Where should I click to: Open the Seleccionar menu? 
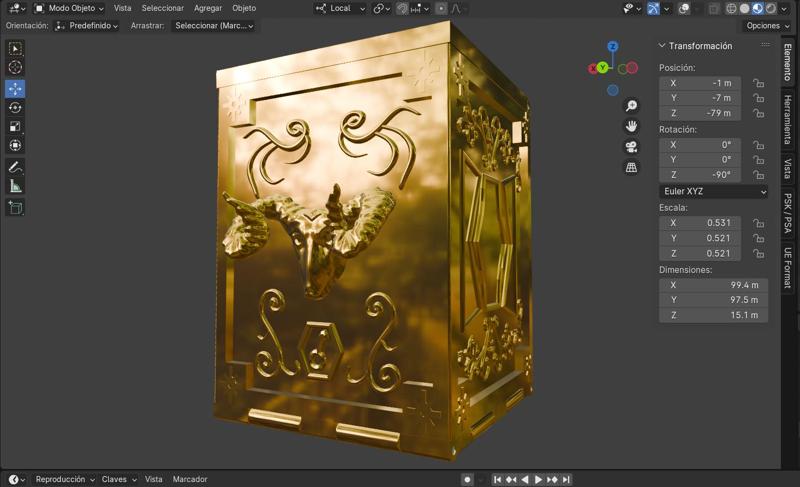[x=163, y=8]
